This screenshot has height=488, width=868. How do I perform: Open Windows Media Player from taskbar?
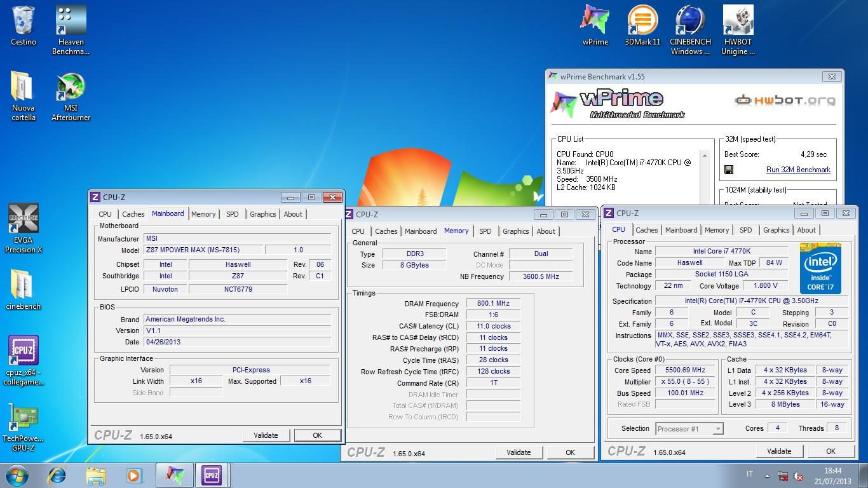pos(134,475)
